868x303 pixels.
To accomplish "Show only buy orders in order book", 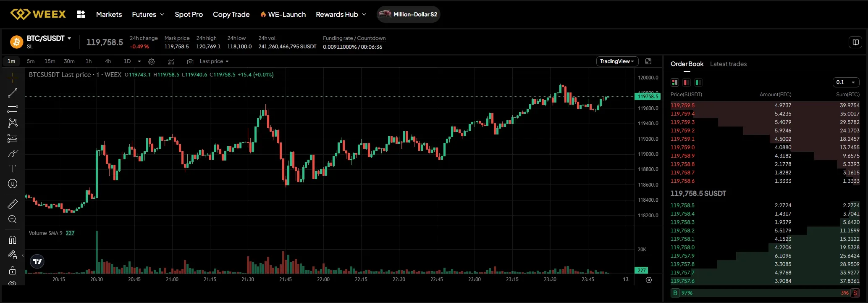I will (x=698, y=82).
